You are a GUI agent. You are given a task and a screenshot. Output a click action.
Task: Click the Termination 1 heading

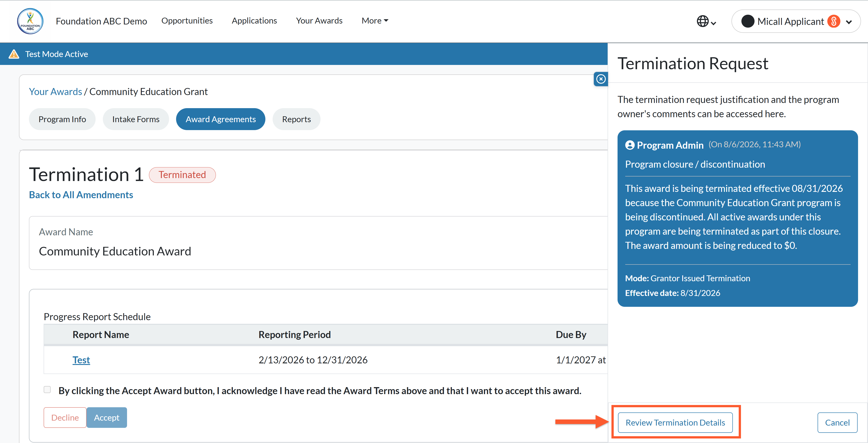point(86,174)
